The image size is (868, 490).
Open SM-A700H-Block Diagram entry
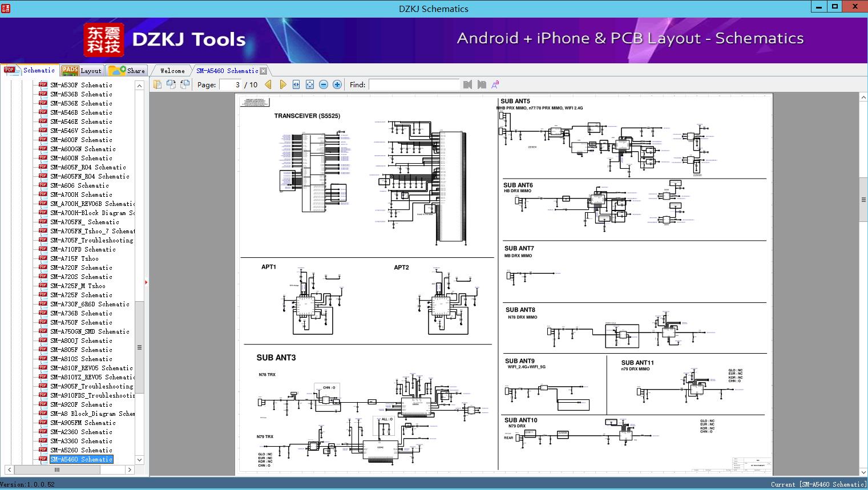[x=92, y=213]
